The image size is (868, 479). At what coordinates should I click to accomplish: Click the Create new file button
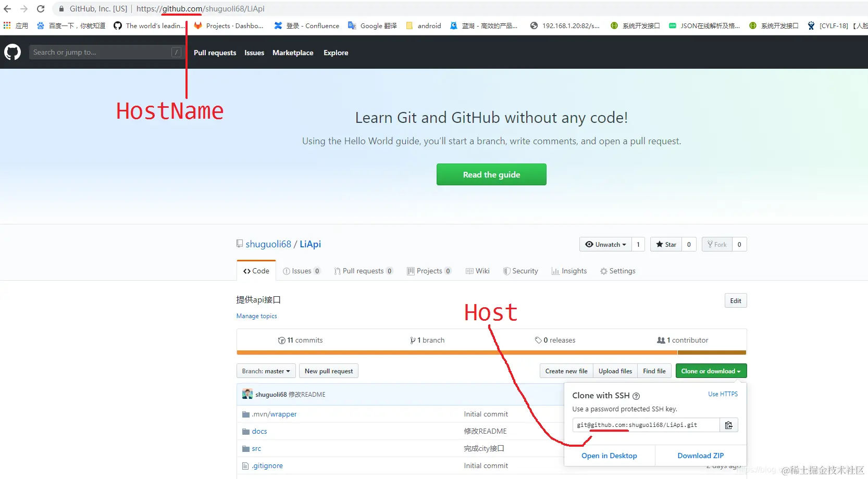tap(566, 371)
